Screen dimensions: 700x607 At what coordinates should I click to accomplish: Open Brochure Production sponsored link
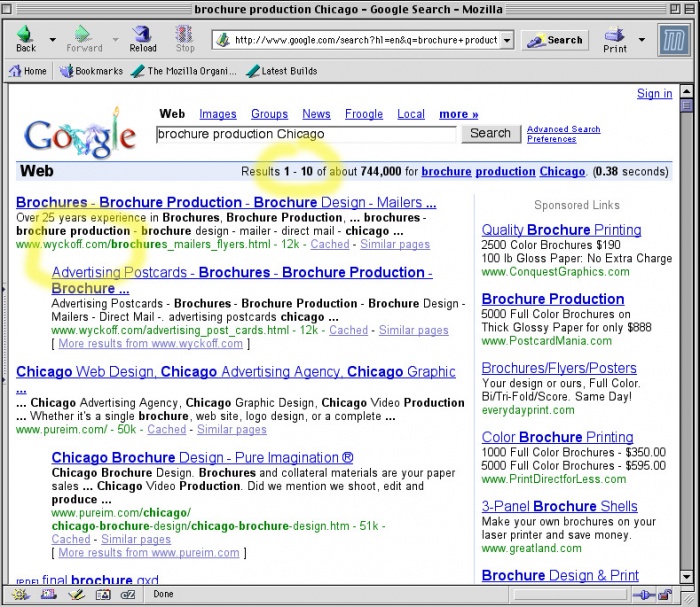pos(553,299)
